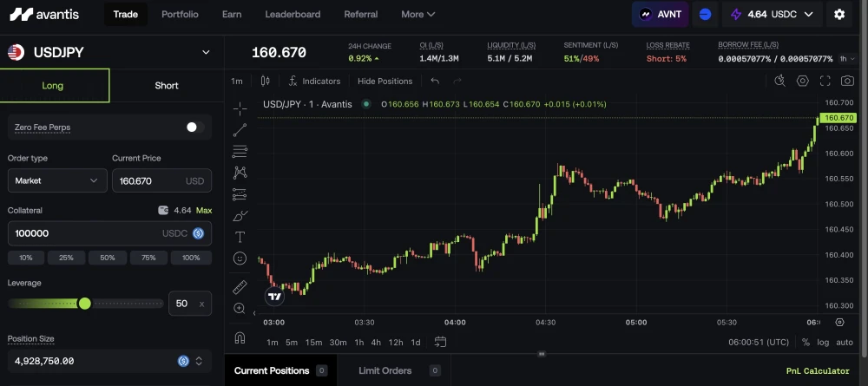Toggle Zero Fee Perps switch

tap(194, 128)
